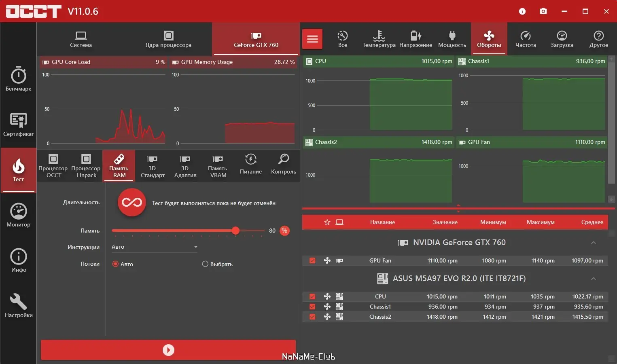Viewport: 617px width, 364px height.
Task: Select the Авто threads radio button
Action: pos(123,264)
